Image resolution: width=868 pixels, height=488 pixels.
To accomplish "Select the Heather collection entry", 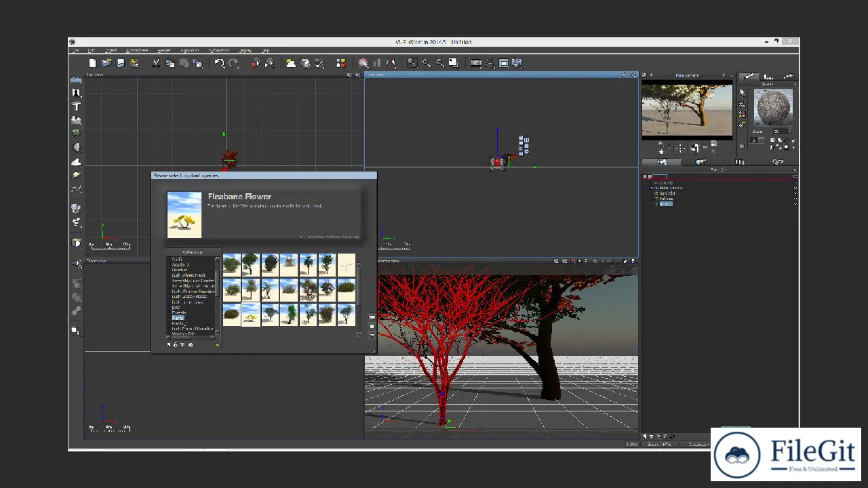I will point(180,270).
